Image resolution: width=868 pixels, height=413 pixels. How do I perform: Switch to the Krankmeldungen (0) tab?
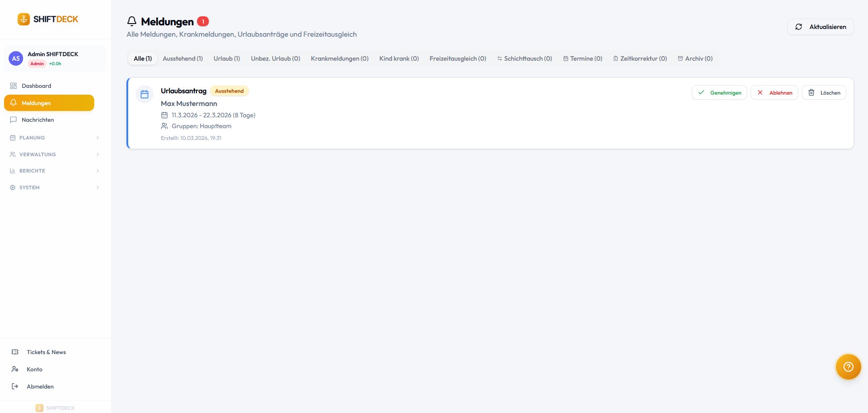[x=339, y=59]
